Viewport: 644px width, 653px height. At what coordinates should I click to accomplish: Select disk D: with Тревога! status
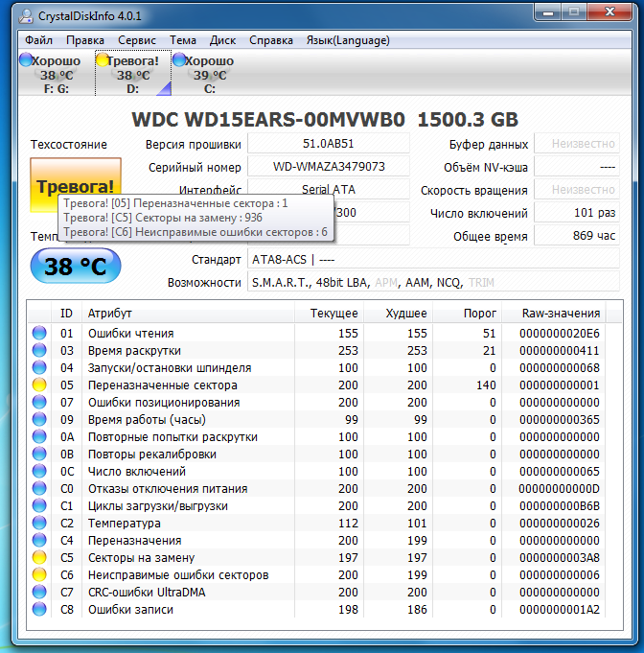[133, 74]
